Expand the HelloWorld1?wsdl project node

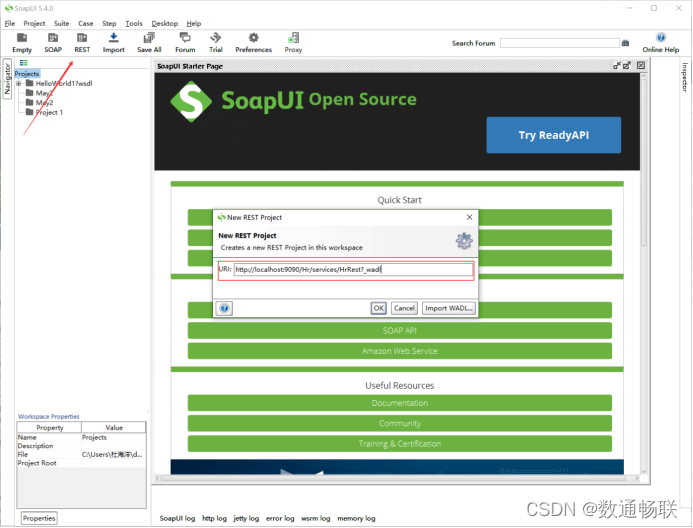(19, 83)
